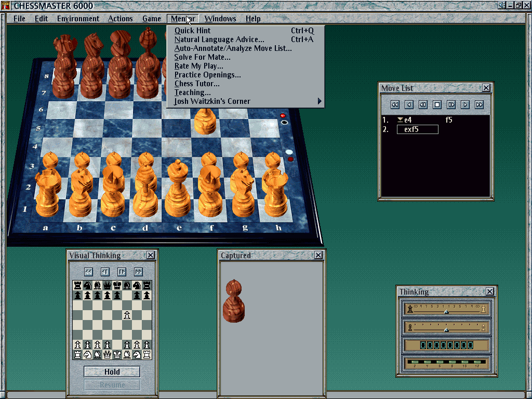
Task: Adjust the king score slider thumb in Thinking
Action: [x=446, y=312]
